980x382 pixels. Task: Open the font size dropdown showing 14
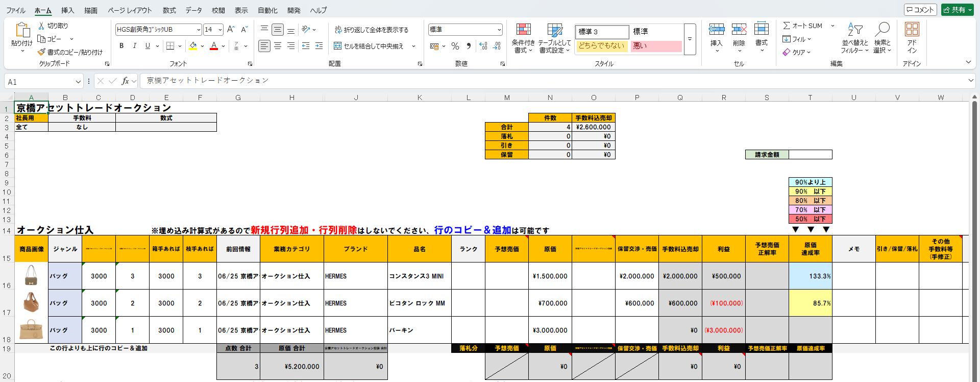click(220, 30)
